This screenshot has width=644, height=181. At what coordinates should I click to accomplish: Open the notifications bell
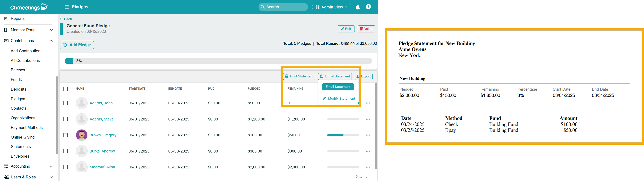pos(358,7)
